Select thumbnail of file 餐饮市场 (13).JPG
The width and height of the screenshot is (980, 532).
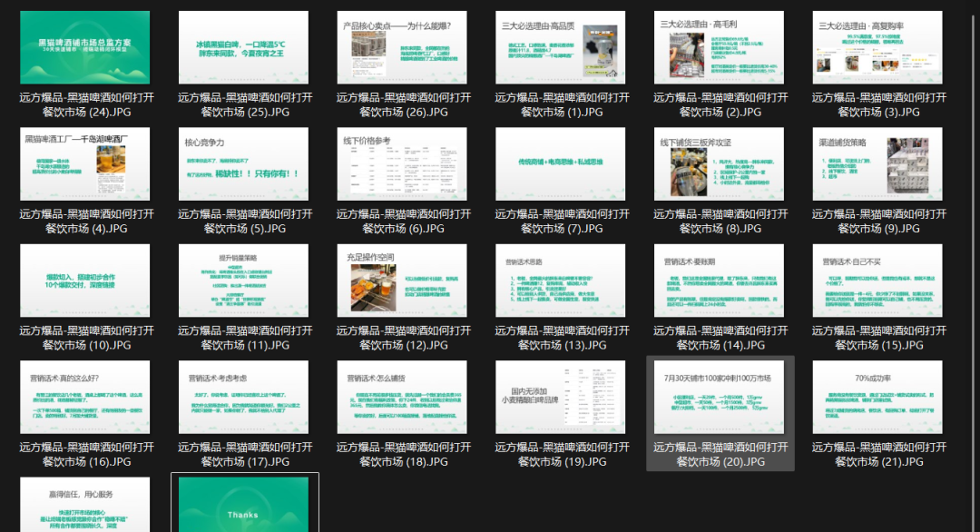click(561, 281)
